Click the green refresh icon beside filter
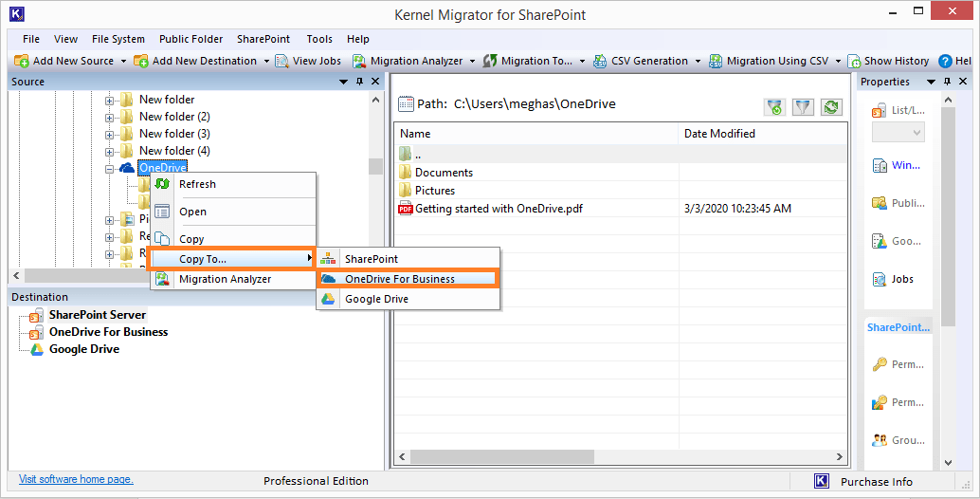This screenshot has height=499, width=980. (830, 107)
